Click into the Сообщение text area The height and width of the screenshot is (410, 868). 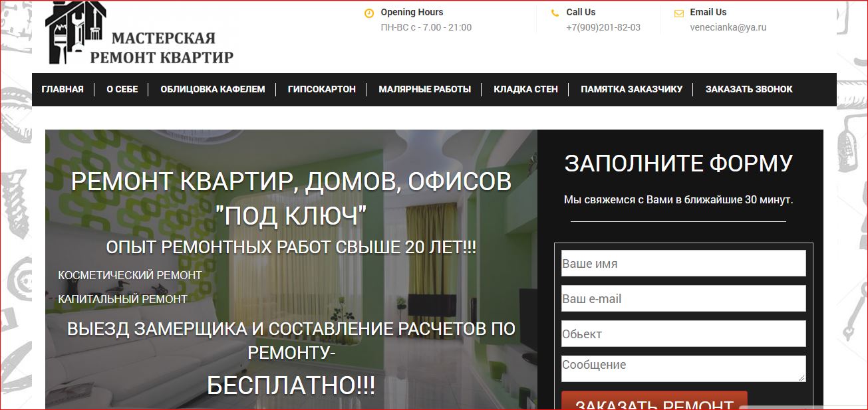pos(684,369)
